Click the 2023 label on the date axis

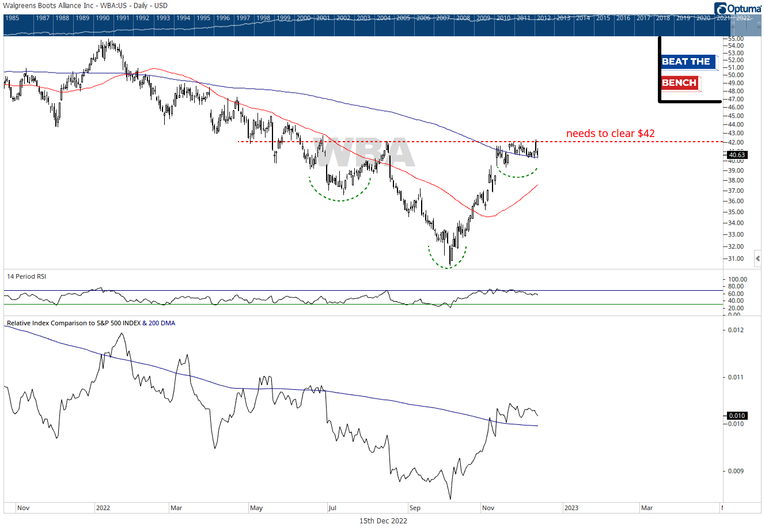click(571, 508)
